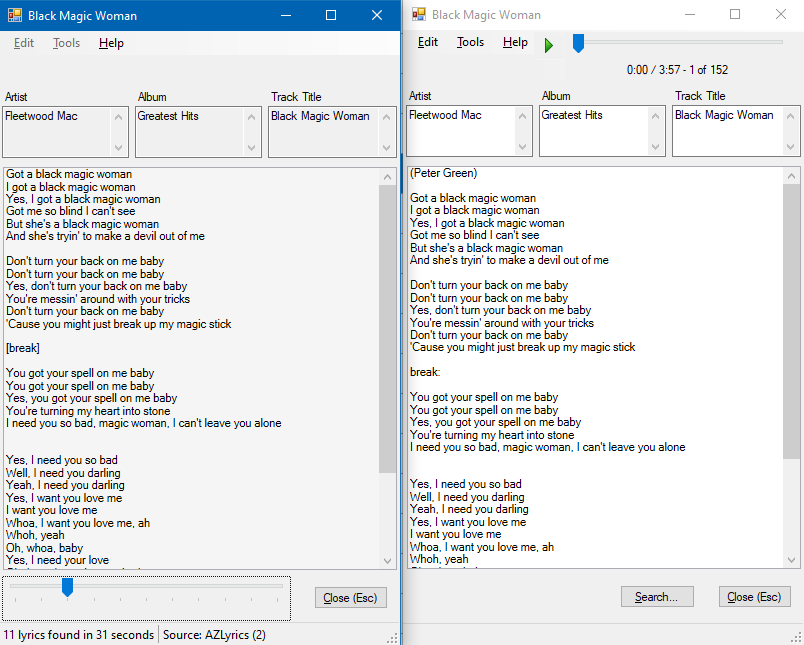Click the lyrics selector slider thumb in left window
This screenshot has height=645, width=804.
click(67, 588)
